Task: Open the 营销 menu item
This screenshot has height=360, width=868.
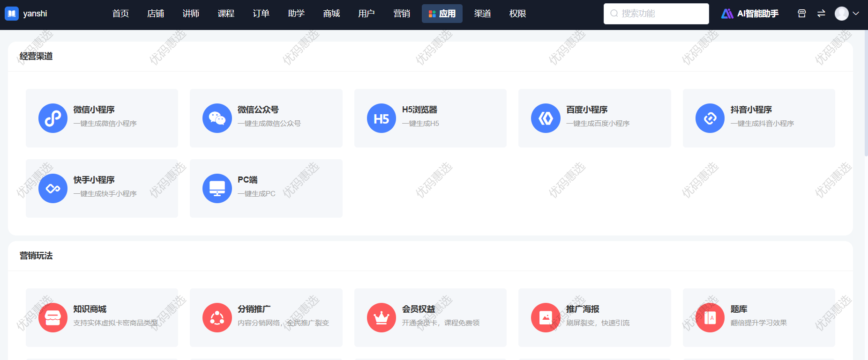Action: click(x=402, y=14)
